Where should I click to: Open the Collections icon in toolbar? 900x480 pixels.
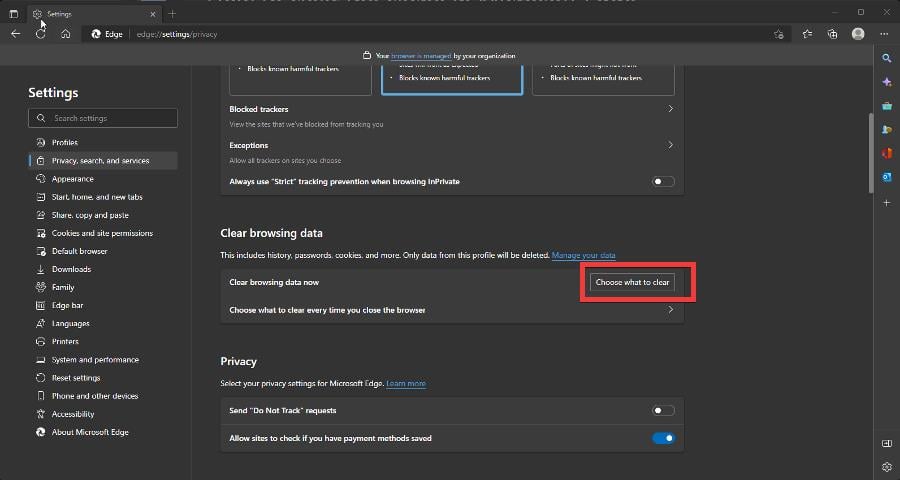[832, 34]
